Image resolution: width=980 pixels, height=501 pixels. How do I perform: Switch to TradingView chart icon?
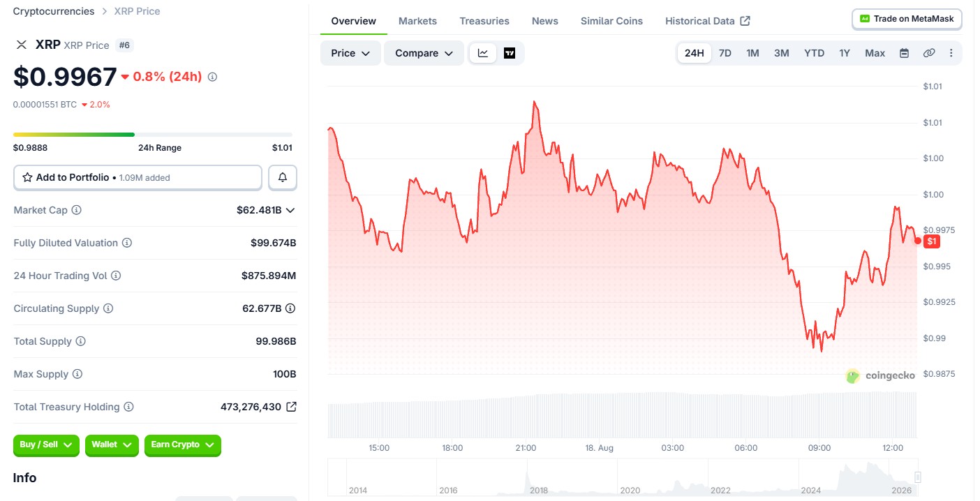click(510, 53)
